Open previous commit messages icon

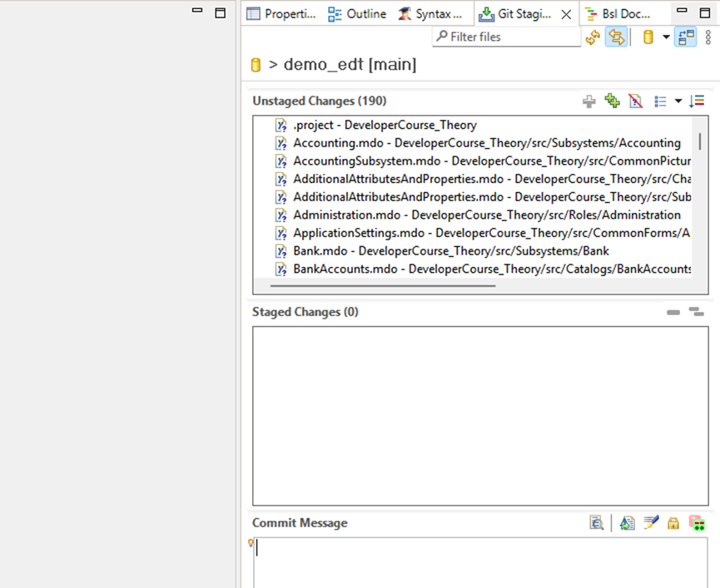pyautogui.click(x=596, y=523)
